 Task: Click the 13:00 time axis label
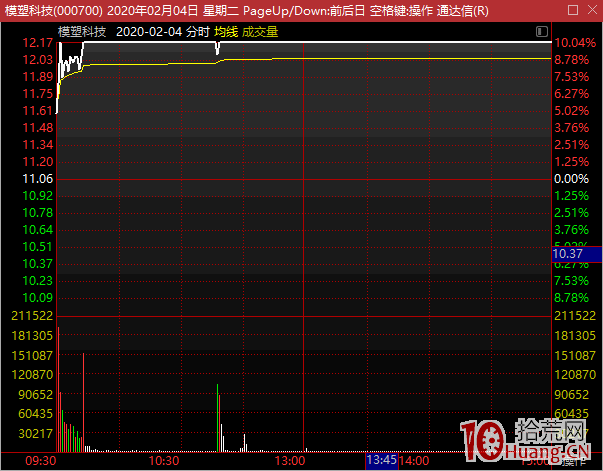coord(290,461)
